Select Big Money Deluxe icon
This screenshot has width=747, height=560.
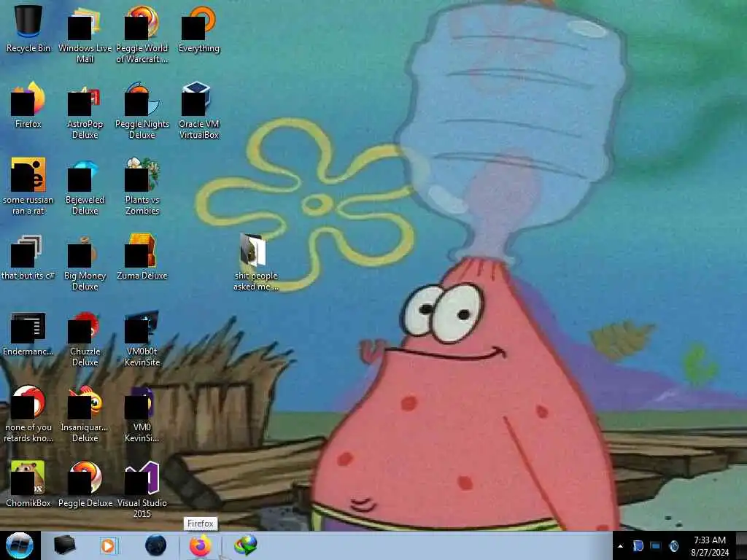click(85, 262)
